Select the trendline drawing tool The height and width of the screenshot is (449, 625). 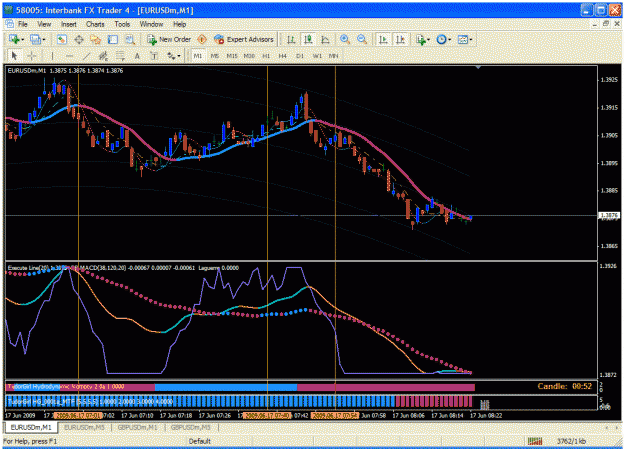tap(86, 56)
